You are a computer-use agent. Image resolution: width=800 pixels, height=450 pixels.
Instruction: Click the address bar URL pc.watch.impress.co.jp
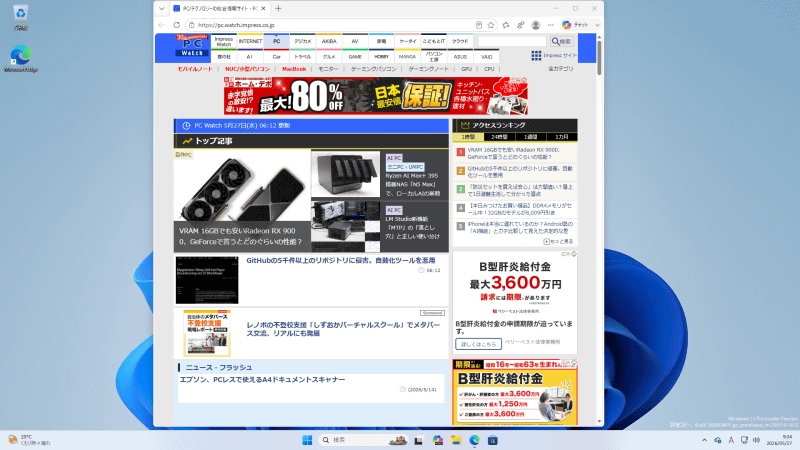pyautogui.click(x=236, y=25)
